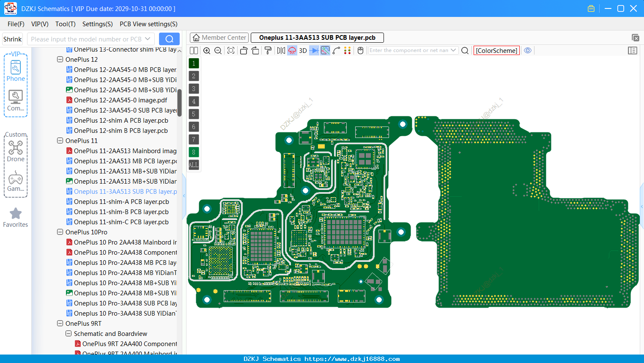Screen dimensions: 644x363
Task: Open the colored dots pad tool
Action: (x=348, y=50)
